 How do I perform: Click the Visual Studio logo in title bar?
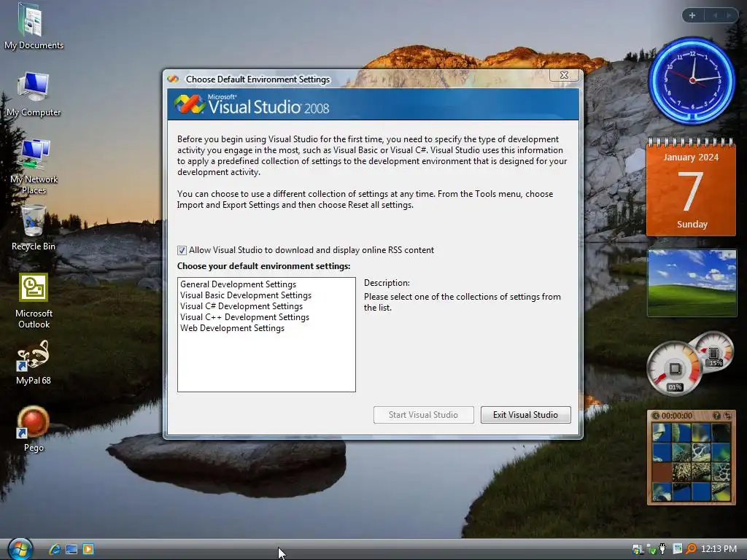tap(173, 79)
